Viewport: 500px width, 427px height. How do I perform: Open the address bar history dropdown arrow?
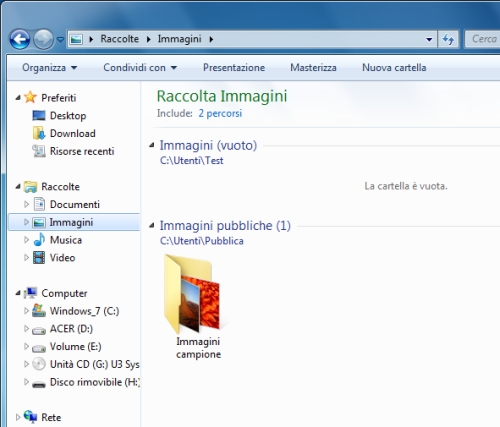tap(429, 39)
